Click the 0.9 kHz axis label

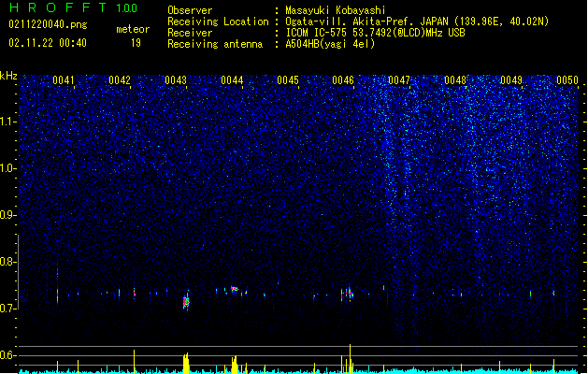8,215
